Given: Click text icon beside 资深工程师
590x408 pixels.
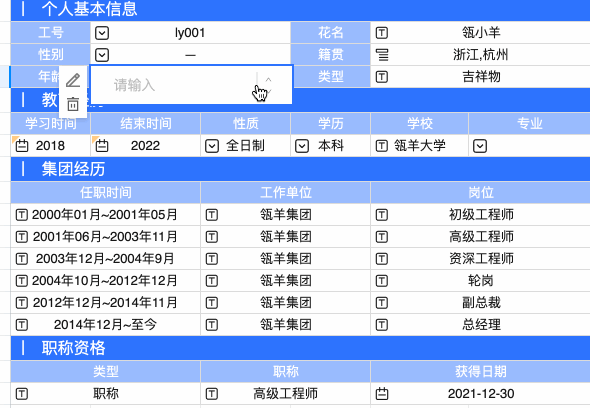Looking at the screenshot, I should click(382, 259).
